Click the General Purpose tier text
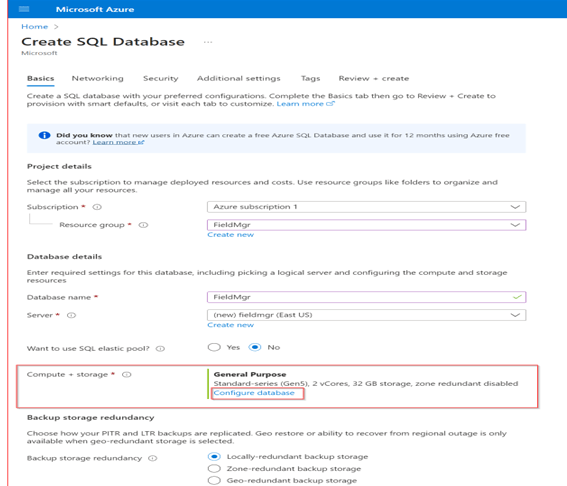 tap(250, 375)
